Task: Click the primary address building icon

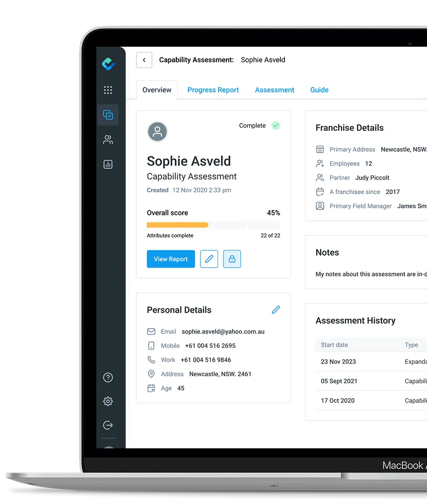Action: tap(320, 149)
